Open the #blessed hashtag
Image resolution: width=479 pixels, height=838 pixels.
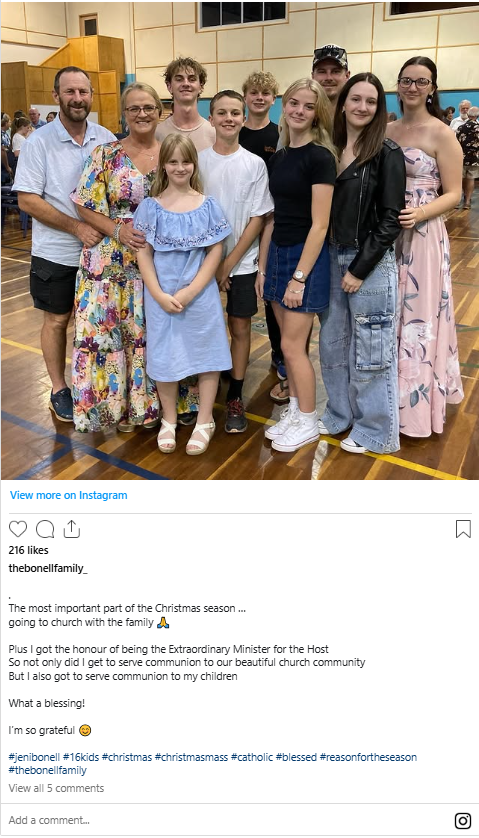point(296,757)
